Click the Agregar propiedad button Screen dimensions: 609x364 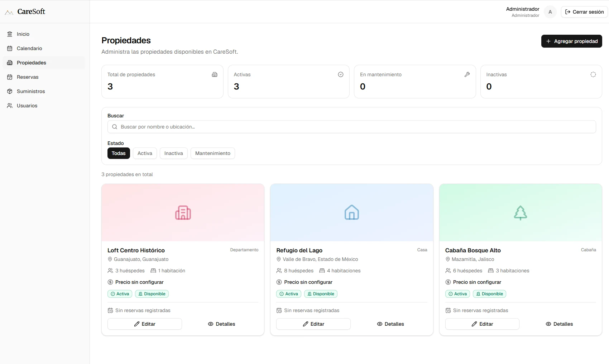pos(572,41)
